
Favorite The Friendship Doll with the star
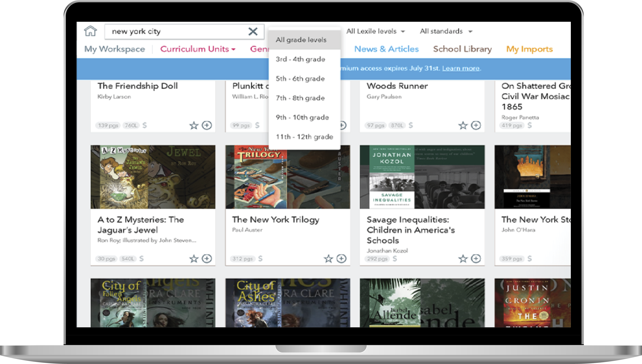pos(194,125)
